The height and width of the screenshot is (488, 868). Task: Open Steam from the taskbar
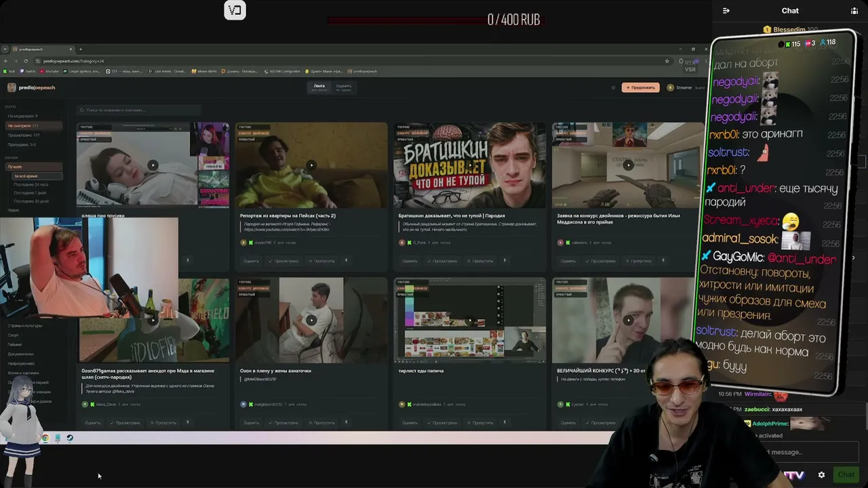tap(70, 438)
